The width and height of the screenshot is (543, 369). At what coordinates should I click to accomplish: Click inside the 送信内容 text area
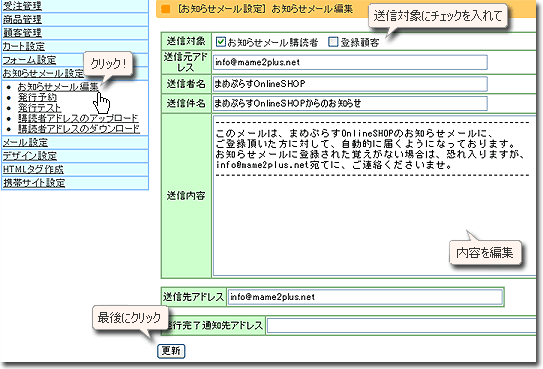pyautogui.click(x=374, y=196)
